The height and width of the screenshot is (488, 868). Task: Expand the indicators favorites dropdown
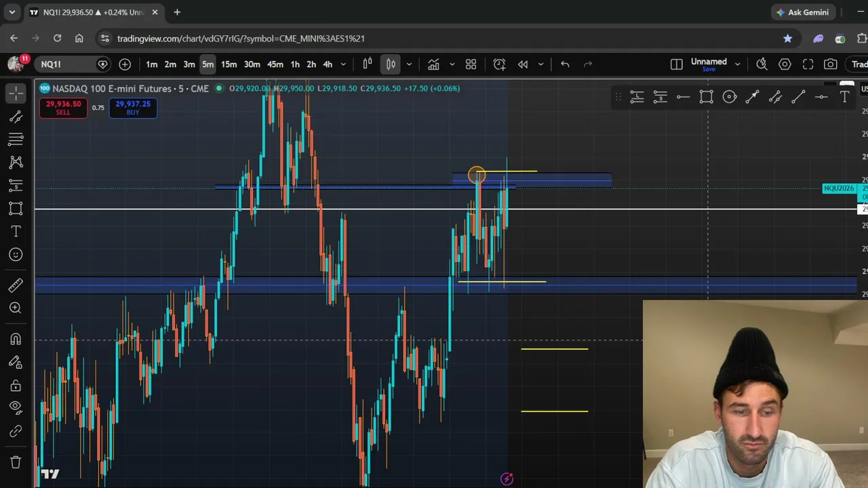point(452,64)
